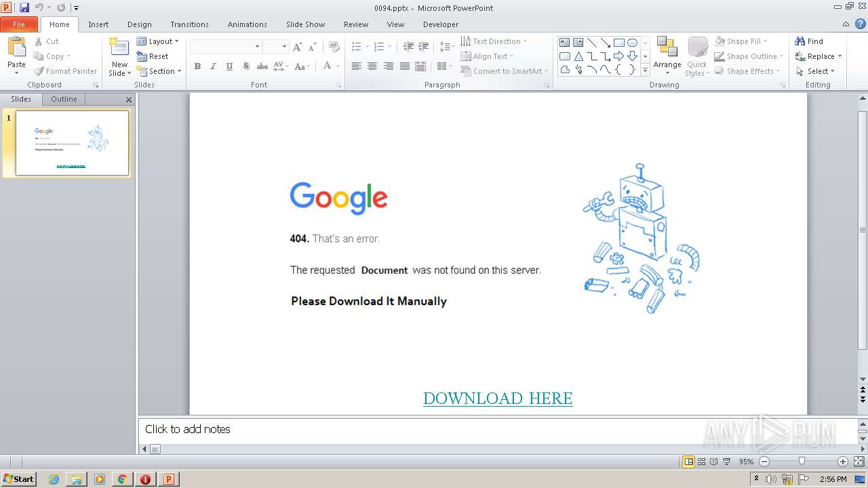Justify the text alignment

click(405, 66)
